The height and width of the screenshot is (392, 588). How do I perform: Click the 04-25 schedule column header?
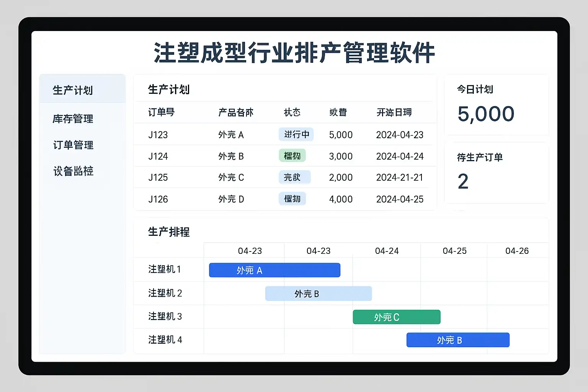pyautogui.click(x=454, y=251)
